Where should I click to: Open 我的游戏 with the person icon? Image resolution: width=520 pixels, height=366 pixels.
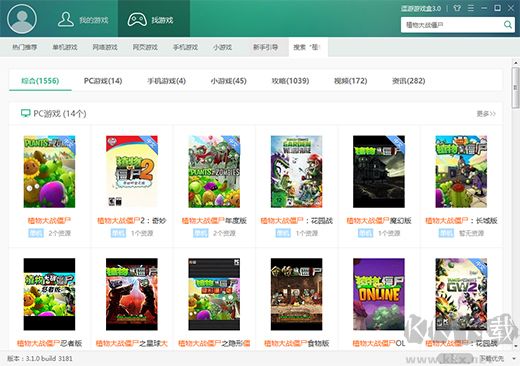83,20
